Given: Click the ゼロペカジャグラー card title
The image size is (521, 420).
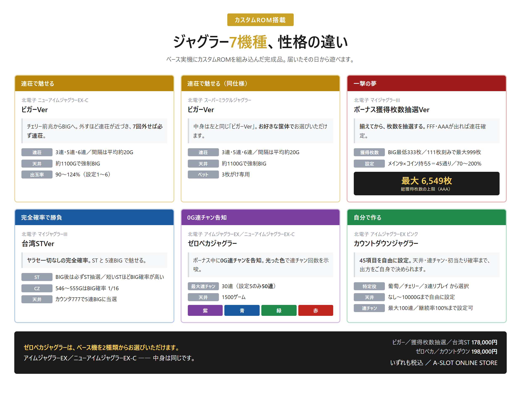Looking at the screenshot, I should click(x=212, y=243).
